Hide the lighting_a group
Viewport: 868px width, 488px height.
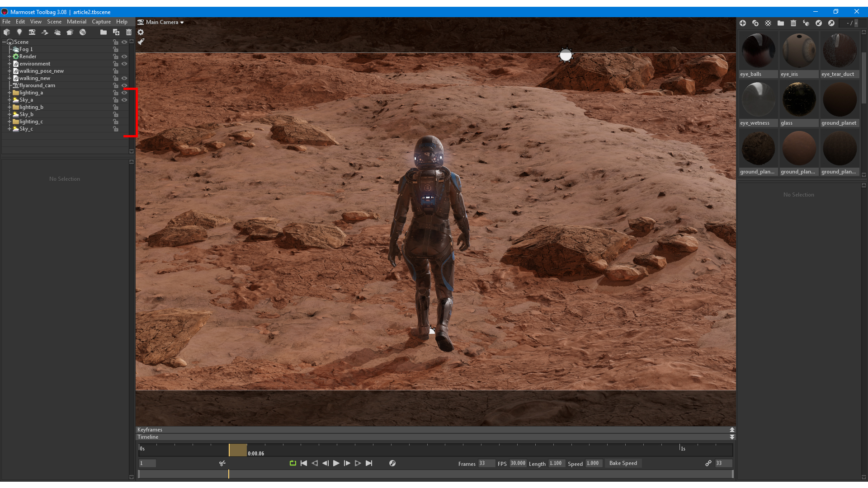point(124,93)
